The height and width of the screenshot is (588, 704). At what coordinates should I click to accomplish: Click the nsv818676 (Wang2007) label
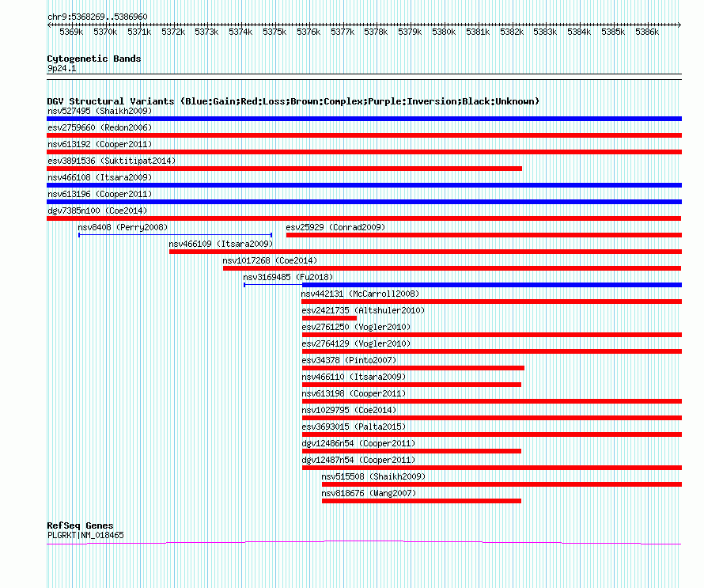pyautogui.click(x=369, y=493)
